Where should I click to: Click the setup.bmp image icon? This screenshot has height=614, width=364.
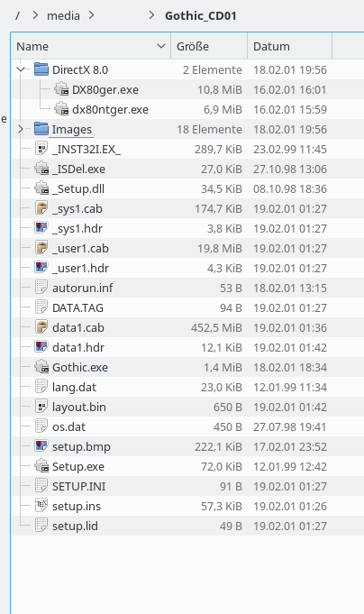41,446
